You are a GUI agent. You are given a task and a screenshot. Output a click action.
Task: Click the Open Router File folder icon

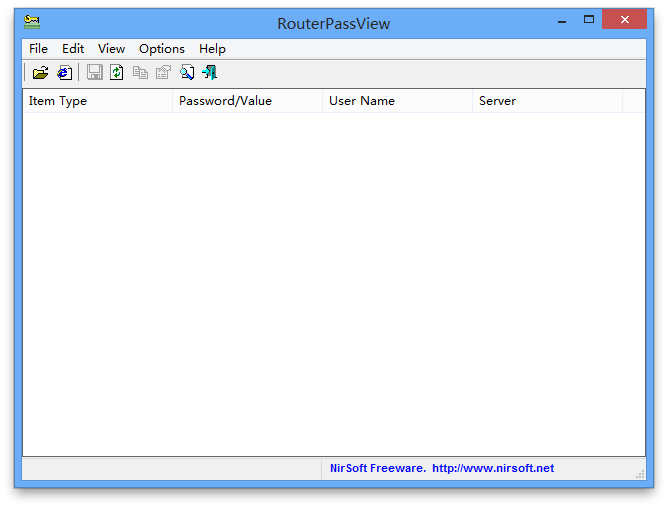[x=41, y=72]
